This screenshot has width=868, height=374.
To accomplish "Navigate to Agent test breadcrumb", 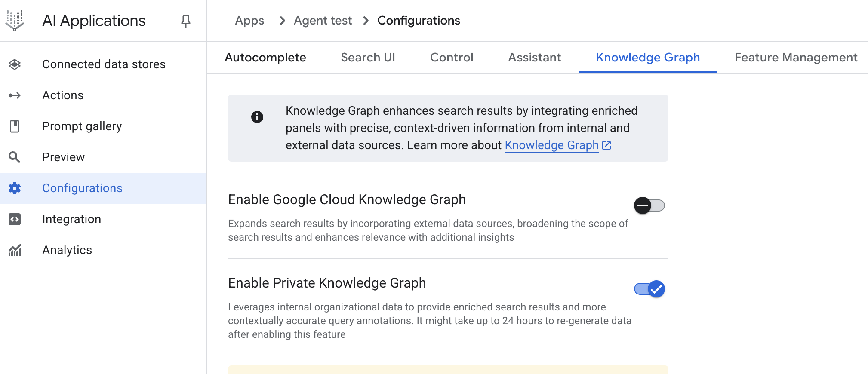I will pos(323,21).
